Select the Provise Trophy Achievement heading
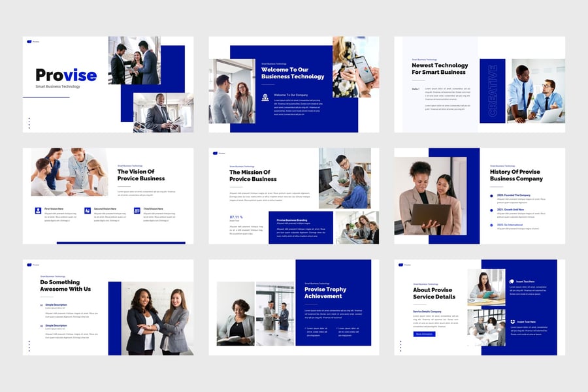This screenshot has width=588, height=392. [x=325, y=293]
